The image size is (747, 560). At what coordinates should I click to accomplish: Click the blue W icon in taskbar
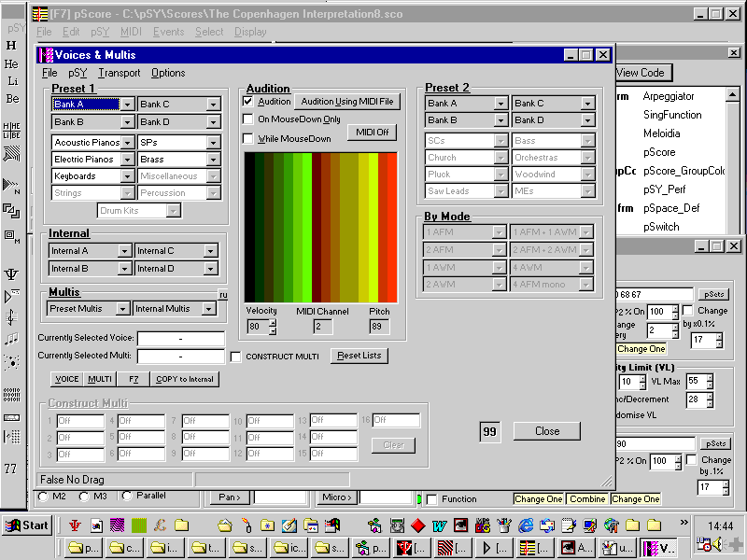(438, 525)
